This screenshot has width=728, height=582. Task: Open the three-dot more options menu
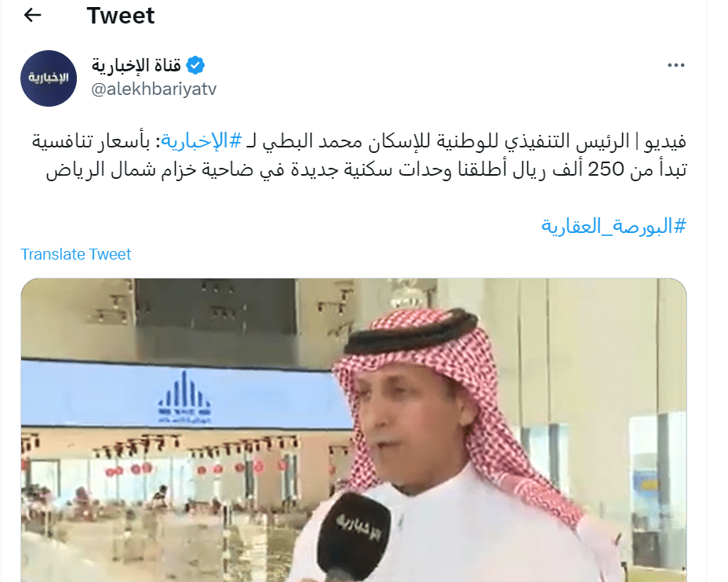point(676,65)
